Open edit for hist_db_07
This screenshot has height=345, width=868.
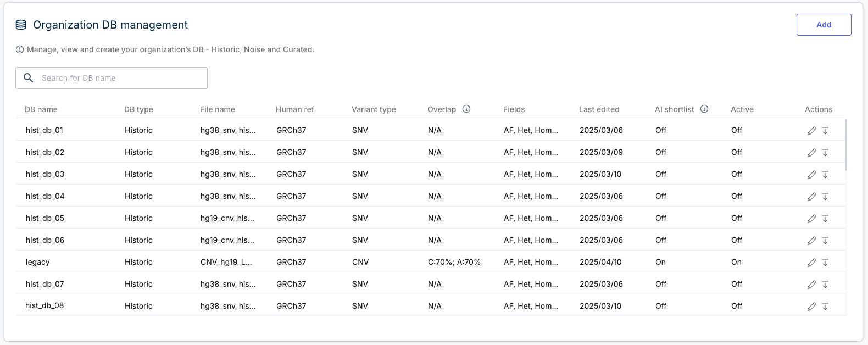pyautogui.click(x=811, y=285)
